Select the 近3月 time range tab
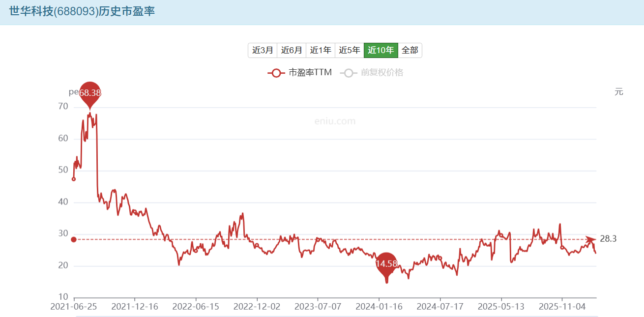 pyautogui.click(x=263, y=50)
